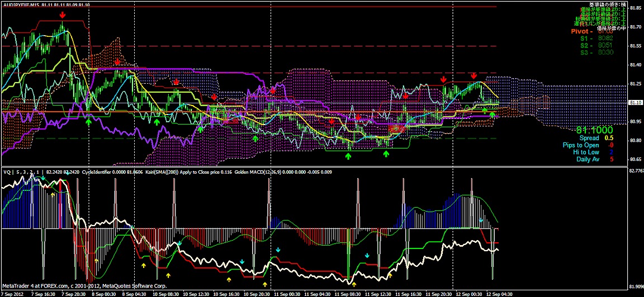This screenshot has height=297, width=644.
Task: Click the Spread value label
Action: [589, 138]
